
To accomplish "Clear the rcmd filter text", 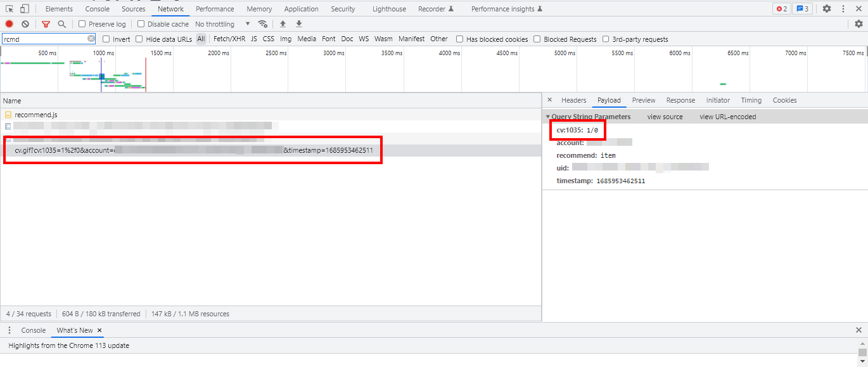I will [x=91, y=39].
